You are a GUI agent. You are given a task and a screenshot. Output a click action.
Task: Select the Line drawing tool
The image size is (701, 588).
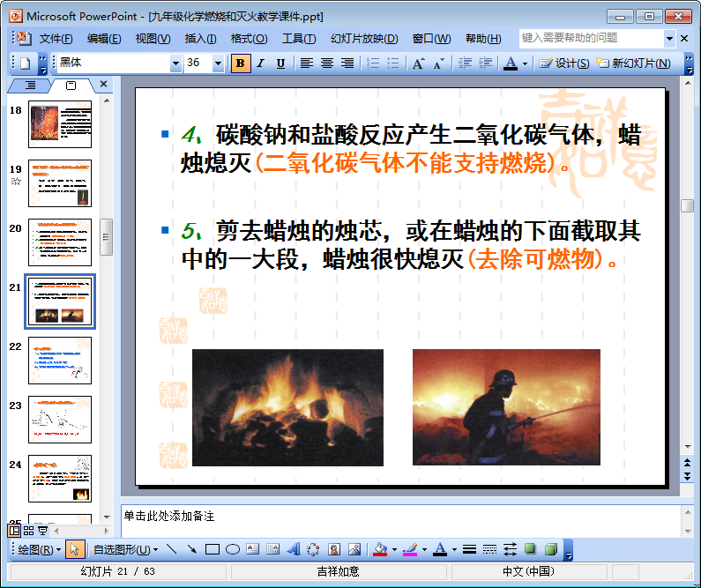click(x=171, y=549)
